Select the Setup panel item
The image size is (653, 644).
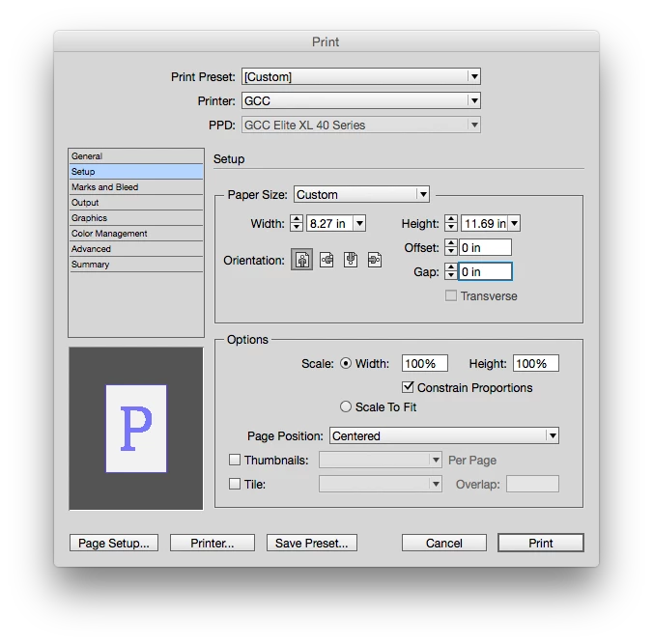(136, 172)
